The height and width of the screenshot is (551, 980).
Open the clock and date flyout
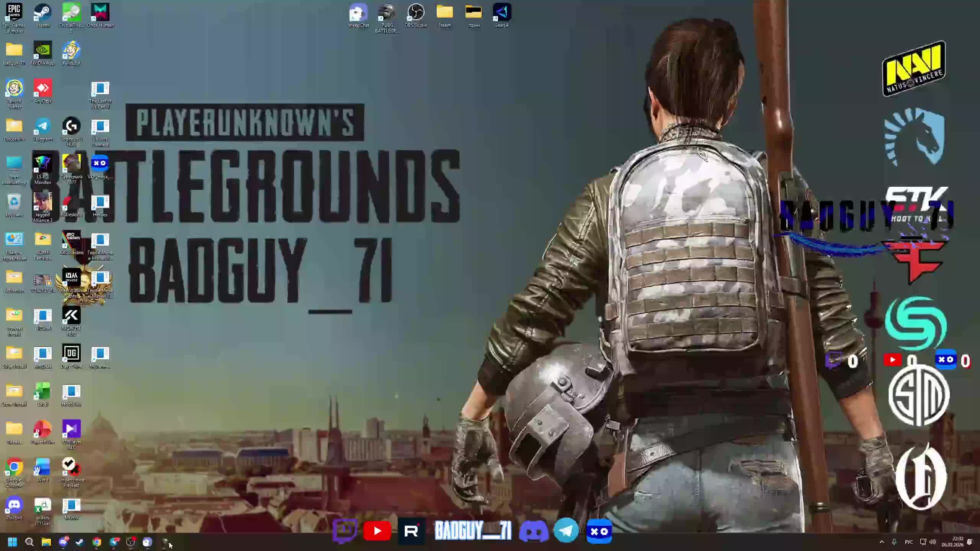pyautogui.click(x=952, y=542)
